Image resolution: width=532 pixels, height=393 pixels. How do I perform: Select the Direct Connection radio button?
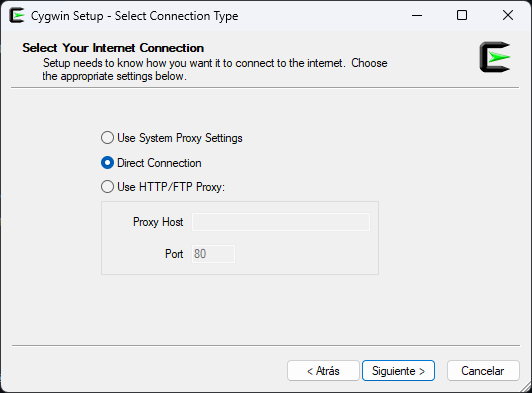pyautogui.click(x=107, y=163)
